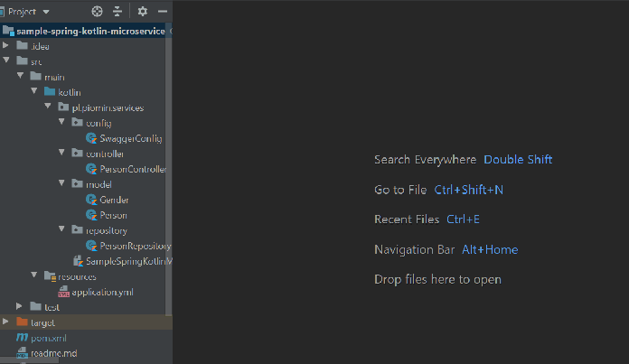Select SwaggerConfig Kotlin class file
This screenshot has height=364, width=629.
(130, 138)
